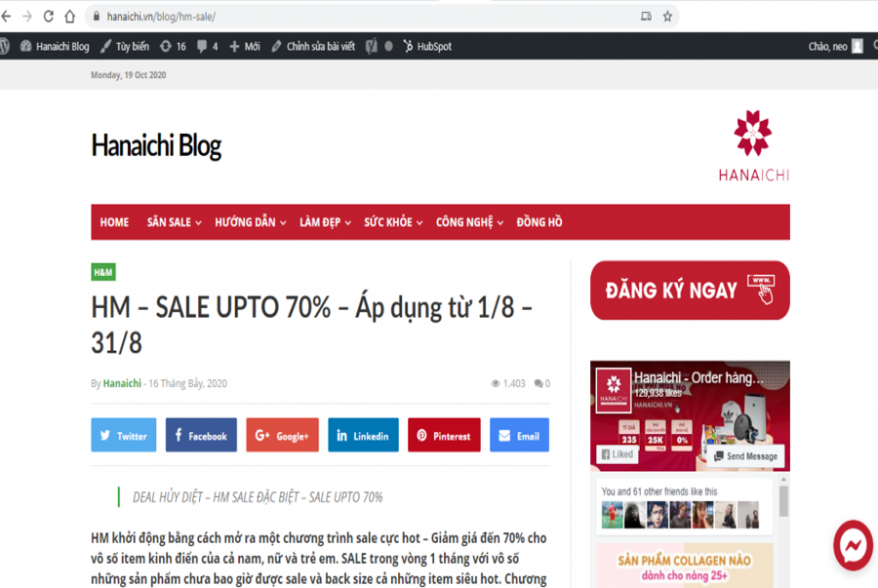Image resolution: width=878 pixels, height=588 pixels.
Task: Click the post date 16 Tháng Bảy, 2020
Action: 187,383
